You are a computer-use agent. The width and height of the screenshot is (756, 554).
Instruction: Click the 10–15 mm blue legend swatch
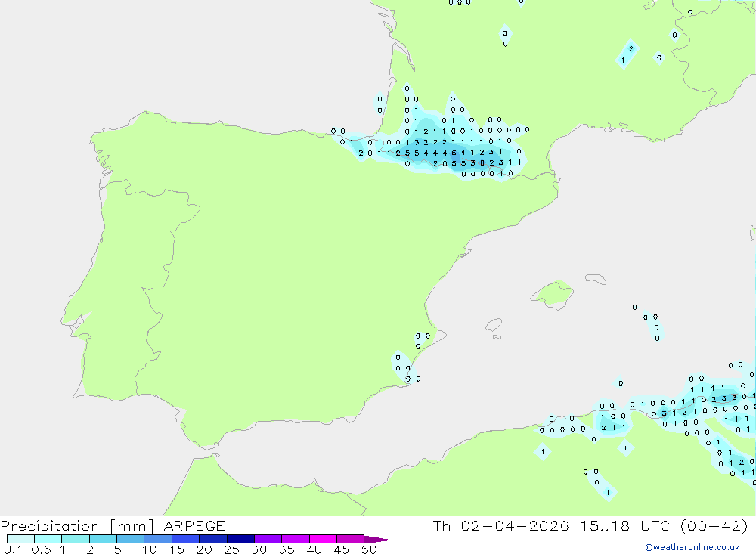click(x=158, y=539)
